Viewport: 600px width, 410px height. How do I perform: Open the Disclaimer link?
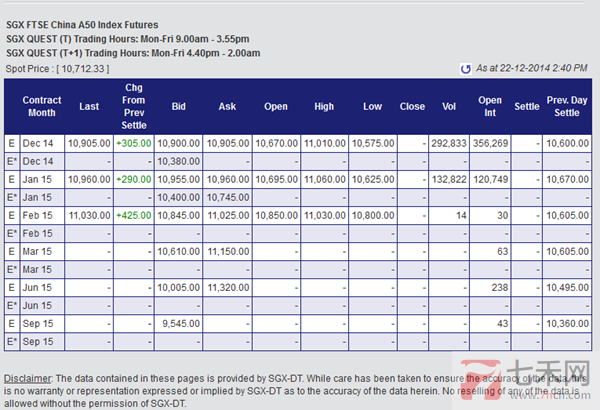click(27, 379)
